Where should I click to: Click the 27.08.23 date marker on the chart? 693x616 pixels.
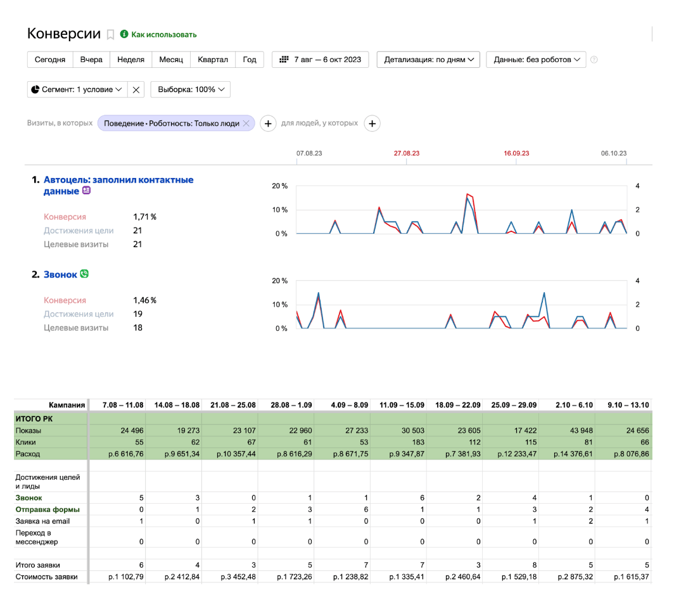(x=407, y=153)
